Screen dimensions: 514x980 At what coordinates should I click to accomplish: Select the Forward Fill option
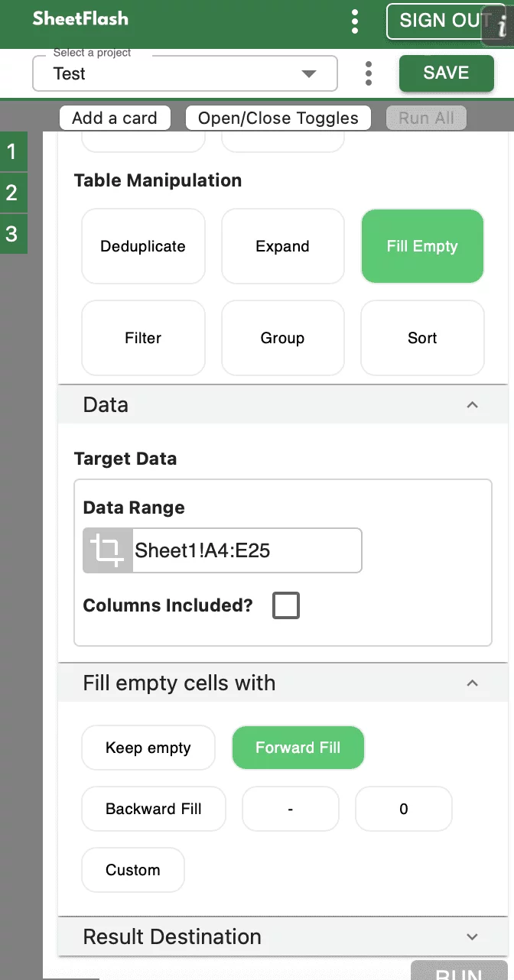(298, 748)
